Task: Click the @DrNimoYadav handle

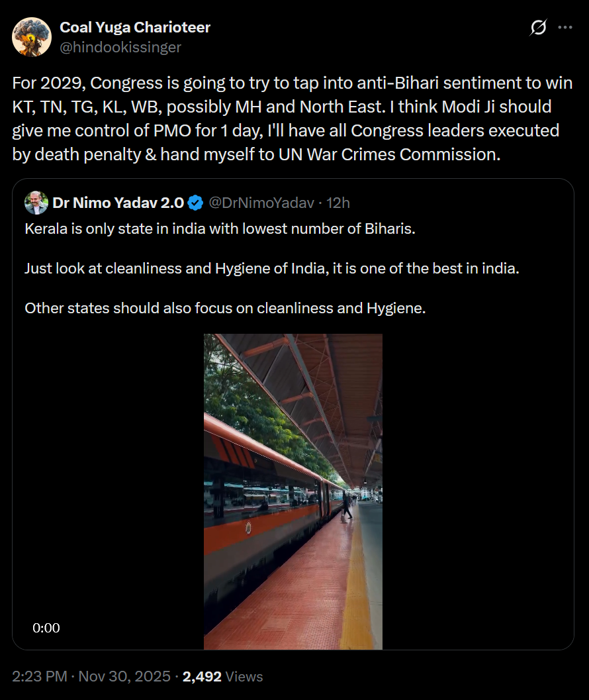Action: click(261, 203)
